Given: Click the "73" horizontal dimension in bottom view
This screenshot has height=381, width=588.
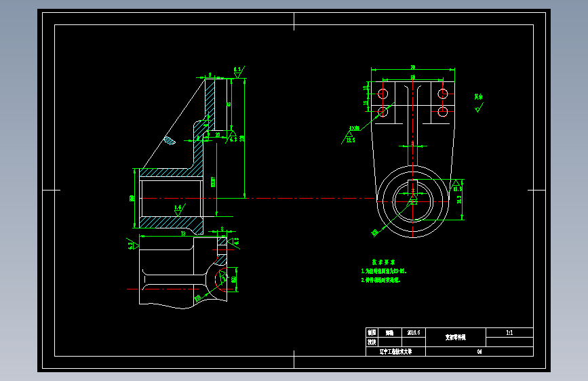Looking at the screenshot, I should pyautogui.click(x=183, y=234).
